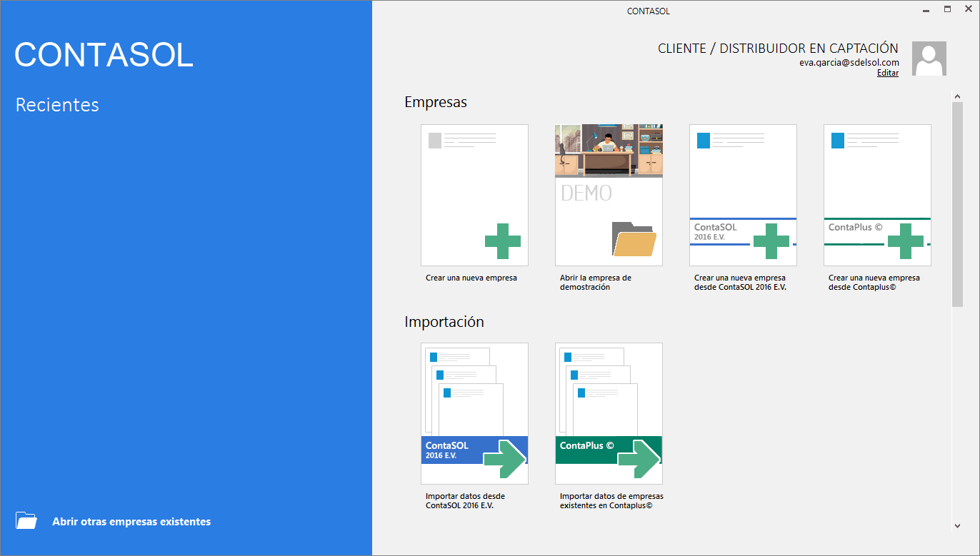Select 'Abrir la empresa de demostración' label
Screen dimensions: 980x556
pyautogui.click(x=596, y=282)
